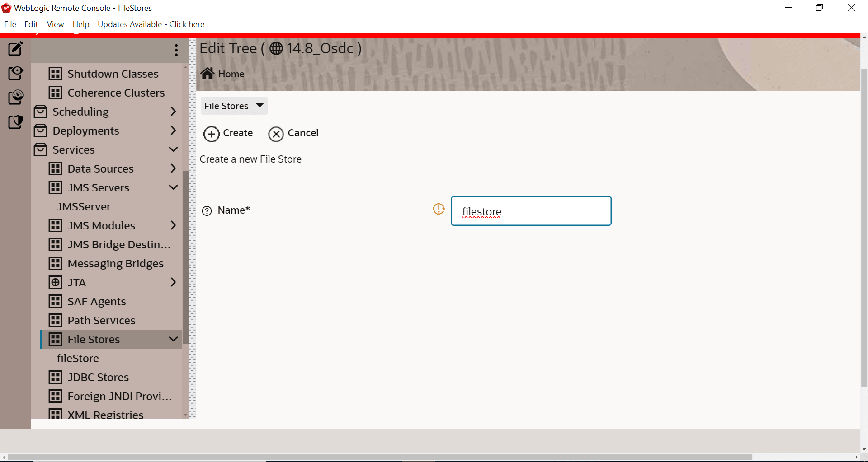Expand the JMS Modules chevron
The image size is (868, 462).
point(173,225)
